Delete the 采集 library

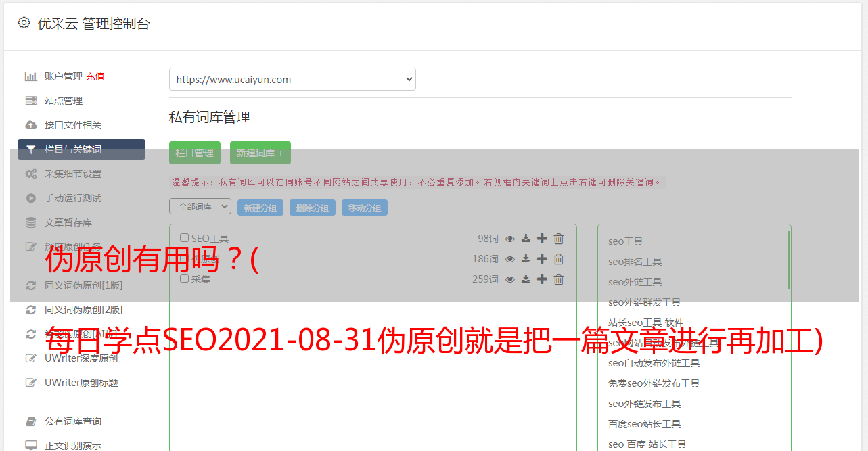click(559, 279)
